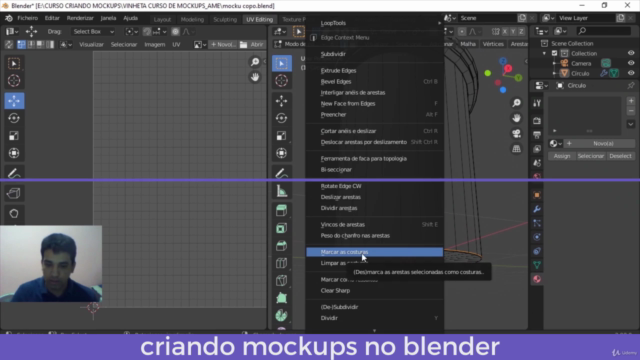
Task: Open the Renderizar menu
Action: 80,18
